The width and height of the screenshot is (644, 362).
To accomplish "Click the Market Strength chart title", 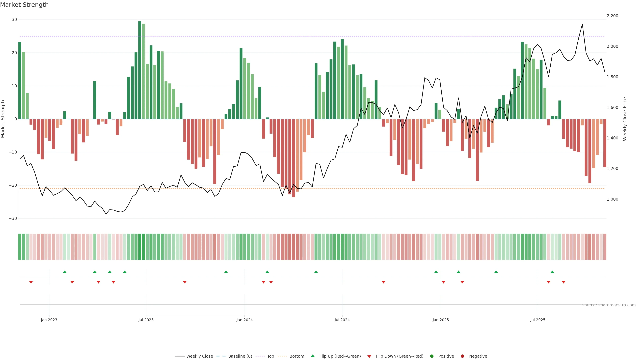I will [x=24, y=5].
